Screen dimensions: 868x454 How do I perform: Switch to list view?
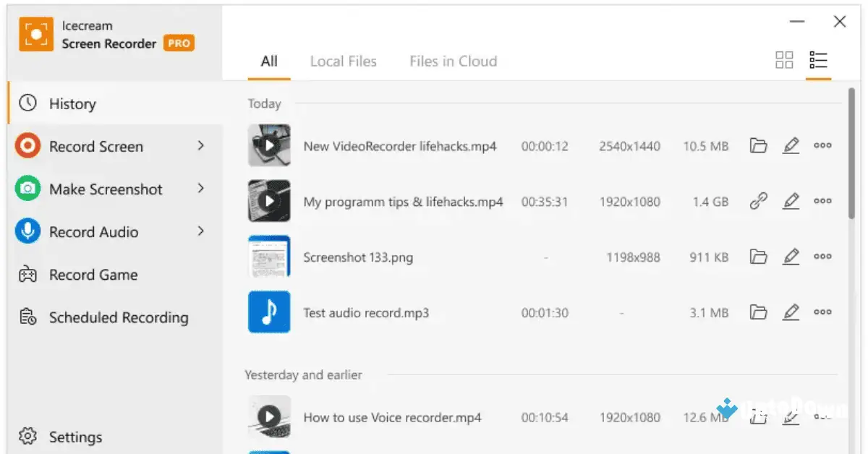tap(818, 60)
